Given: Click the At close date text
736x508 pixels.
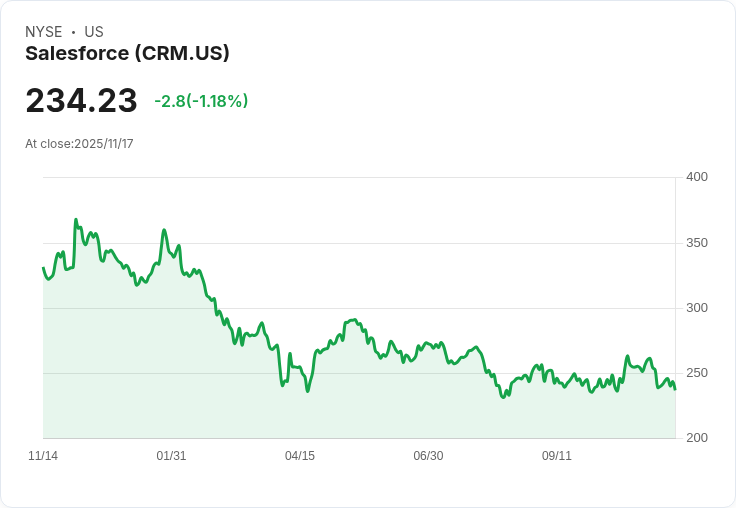Looking at the screenshot, I should (x=79, y=144).
